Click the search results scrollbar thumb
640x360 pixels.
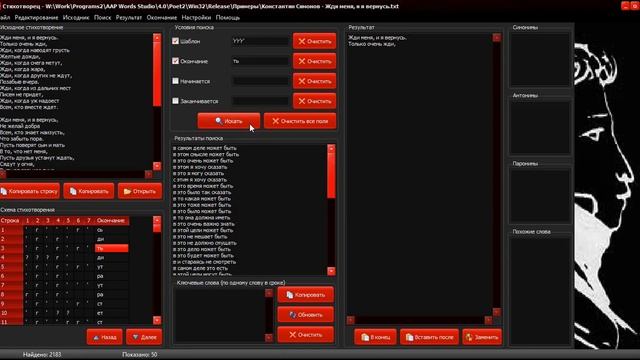coord(331,175)
